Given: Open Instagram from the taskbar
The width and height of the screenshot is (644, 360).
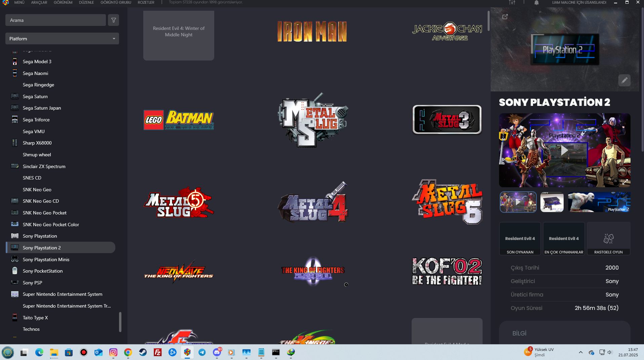Looking at the screenshot, I should click(x=113, y=352).
